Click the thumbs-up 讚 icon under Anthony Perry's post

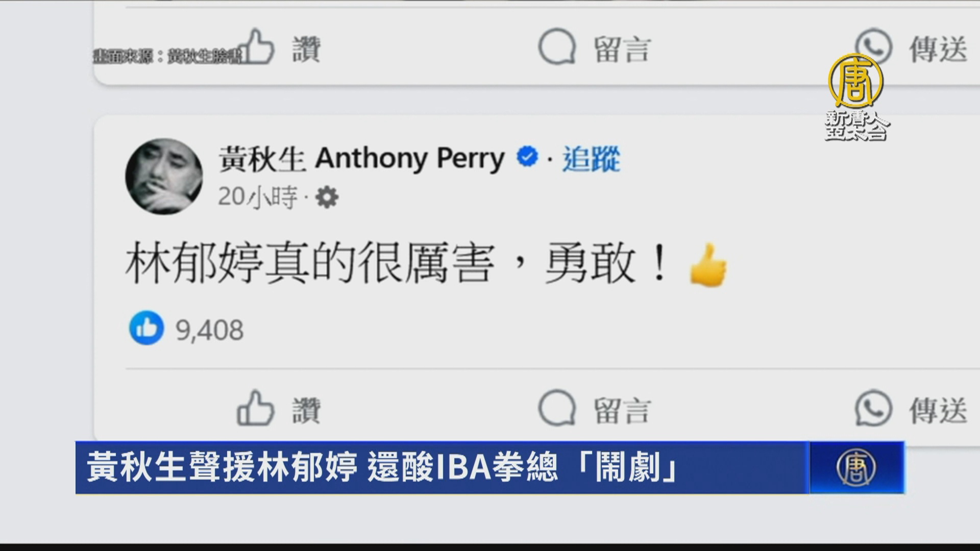[x=255, y=408]
